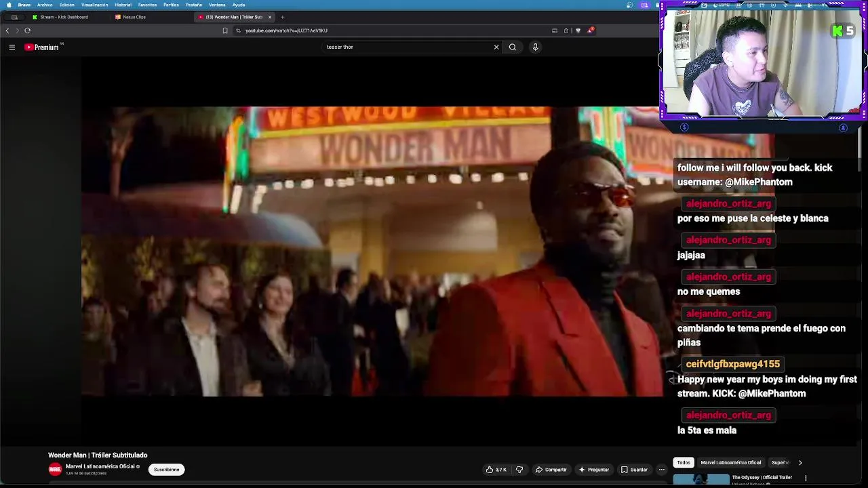
Task: Click the green Kick viewer count badge
Action: 843,31
